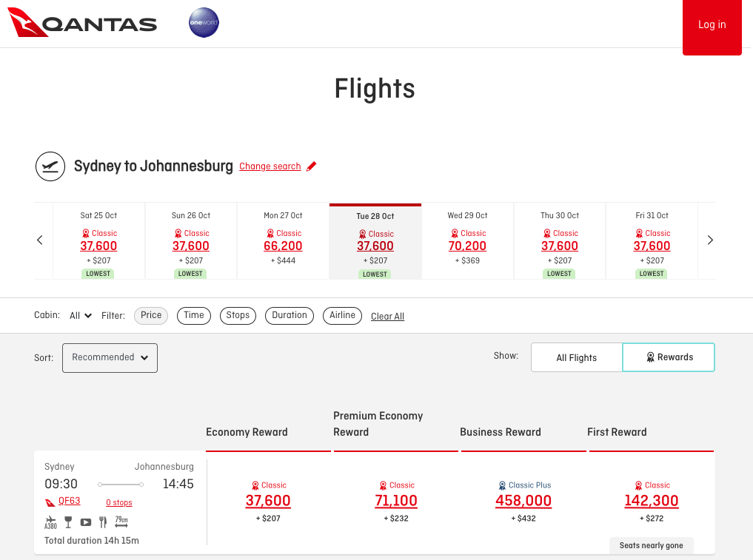Click the Seats nearly gone label
Viewport: 753px width, 560px height.
651,546
